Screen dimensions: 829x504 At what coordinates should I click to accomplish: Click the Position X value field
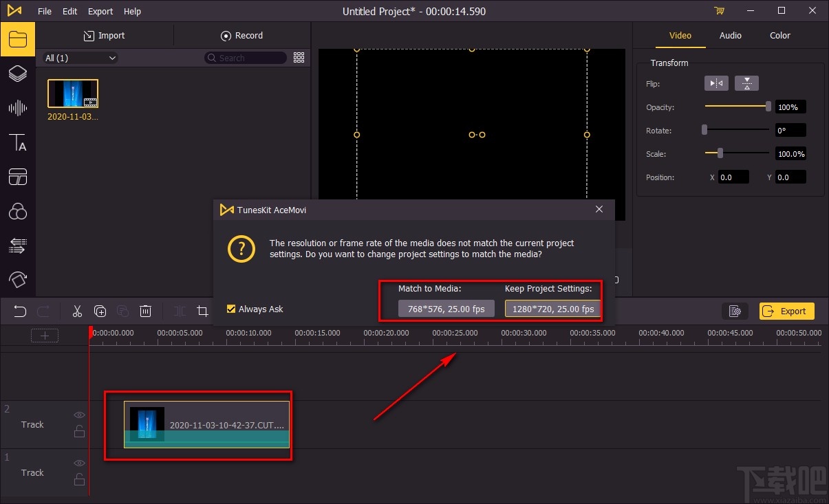click(734, 177)
